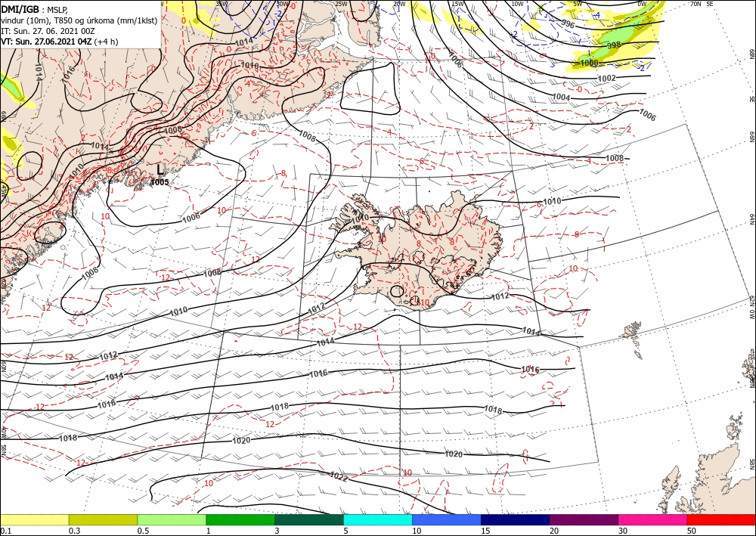Pick the blue 10 mm legend swatch
Viewport: 756px width, 536px height.
click(447, 519)
